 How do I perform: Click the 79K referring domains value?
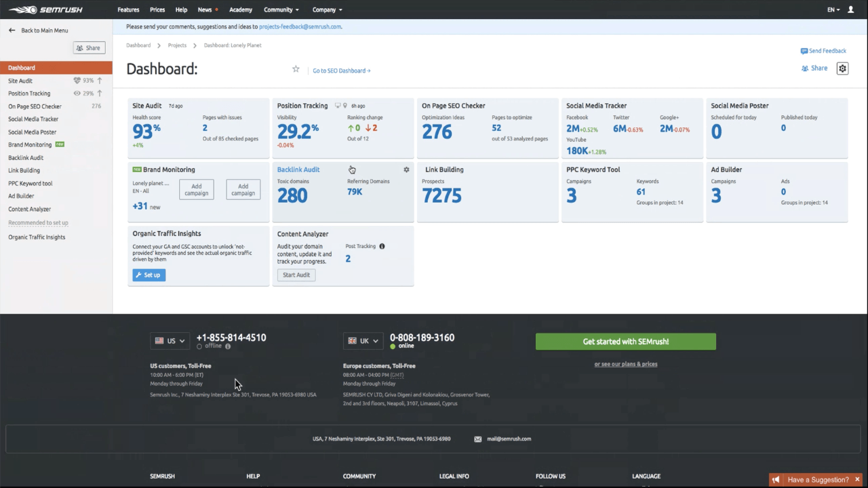pyautogui.click(x=355, y=192)
